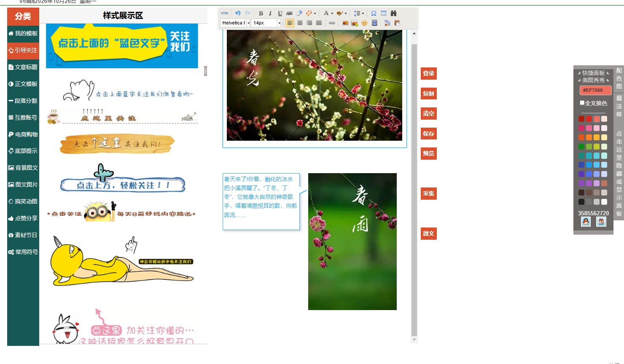This screenshot has height=364, width=624.
Task: Open the 我的模板 category
Action: [23, 33]
